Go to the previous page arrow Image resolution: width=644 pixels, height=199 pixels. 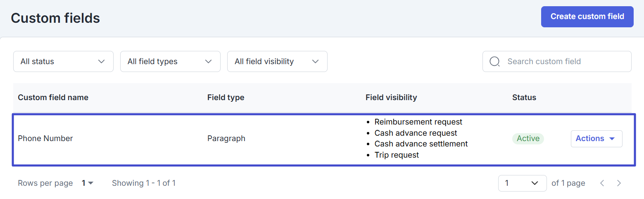[x=602, y=183]
